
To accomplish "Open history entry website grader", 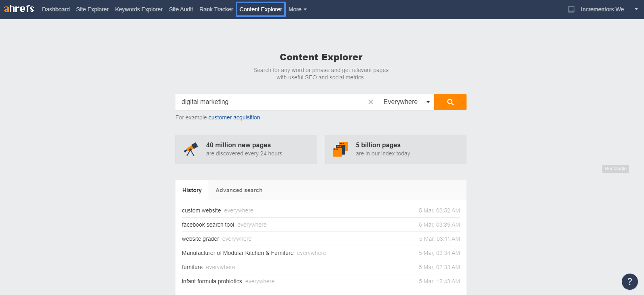I will [x=201, y=239].
